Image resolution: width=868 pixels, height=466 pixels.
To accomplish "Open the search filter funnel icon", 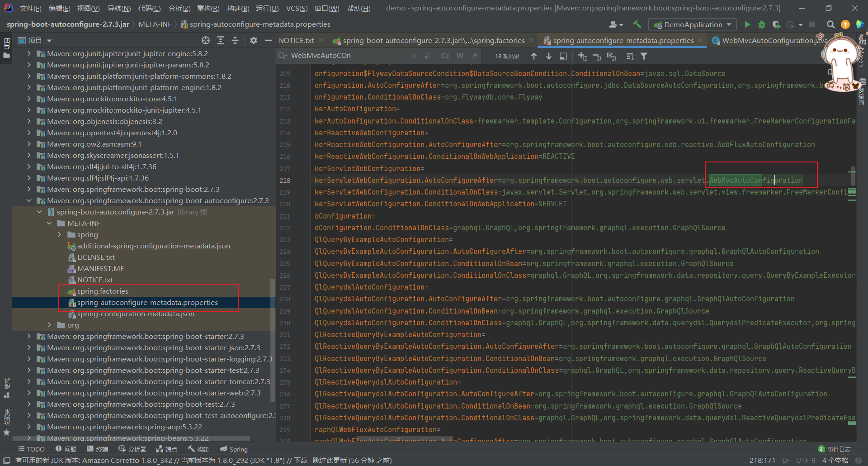I will pos(644,56).
